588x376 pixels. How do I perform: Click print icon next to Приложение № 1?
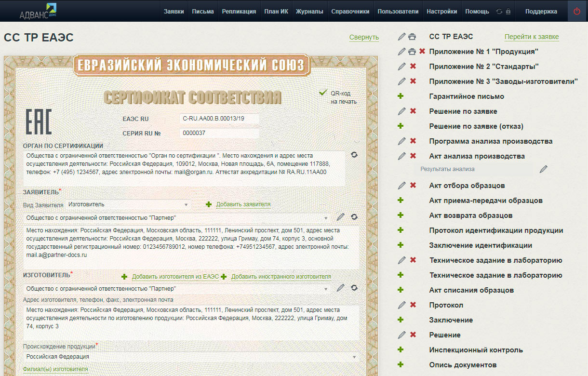412,52
